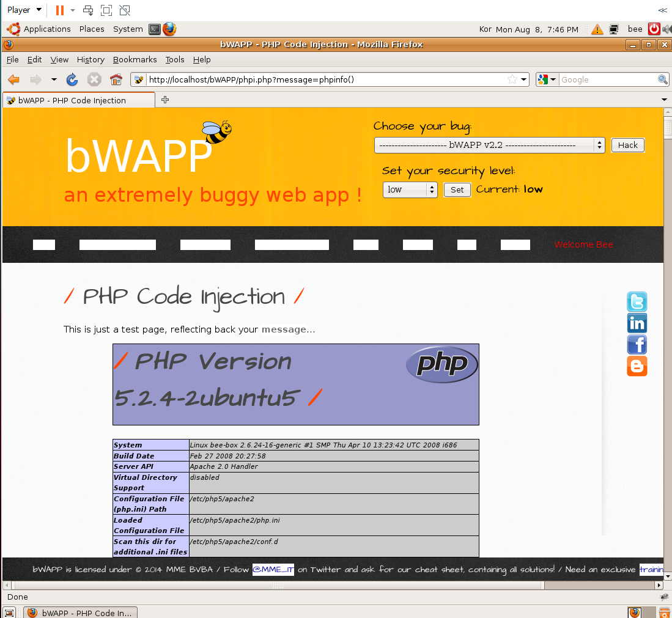This screenshot has height=618, width=672.
Task: Open the pause button options arrow
Action: click(72, 10)
